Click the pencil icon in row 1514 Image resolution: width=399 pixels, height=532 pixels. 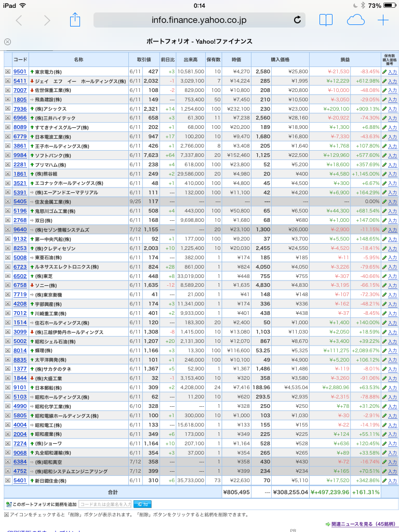[x=384, y=323]
